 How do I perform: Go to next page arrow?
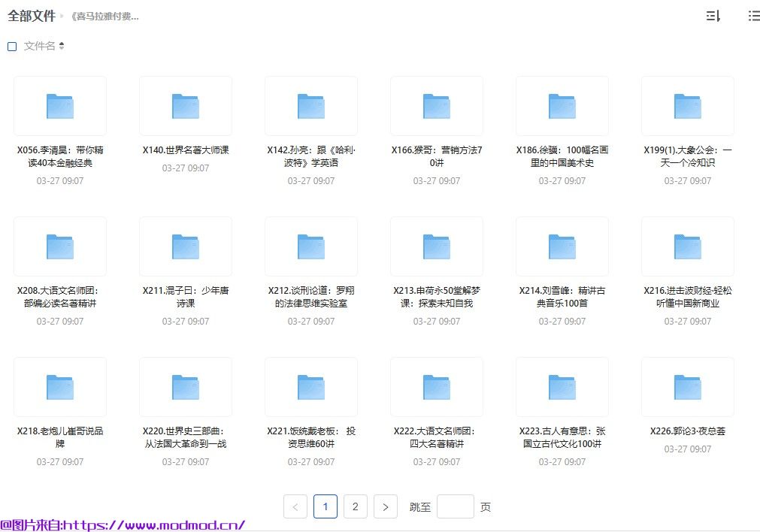pos(386,506)
